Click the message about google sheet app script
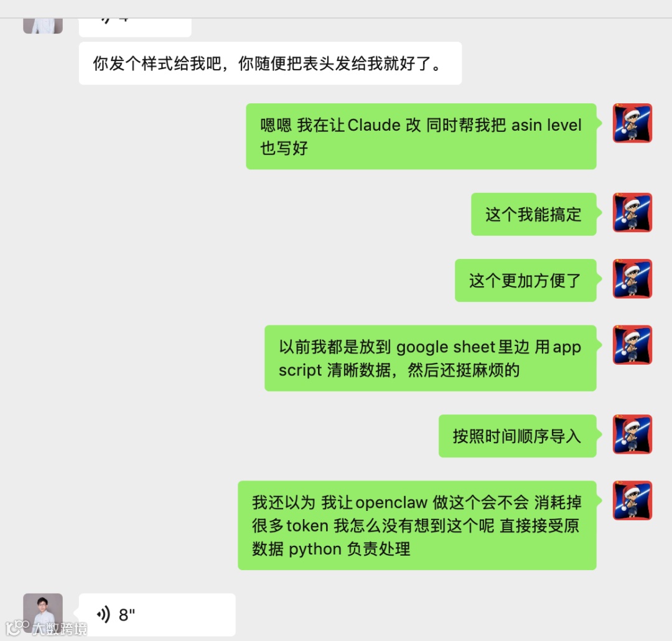Image resolution: width=672 pixels, height=641 pixels. coord(431,358)
